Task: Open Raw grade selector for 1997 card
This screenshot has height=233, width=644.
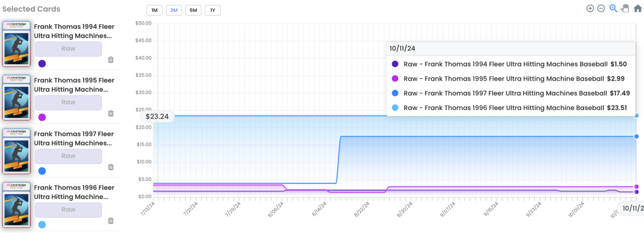Action: click(68, 156)
